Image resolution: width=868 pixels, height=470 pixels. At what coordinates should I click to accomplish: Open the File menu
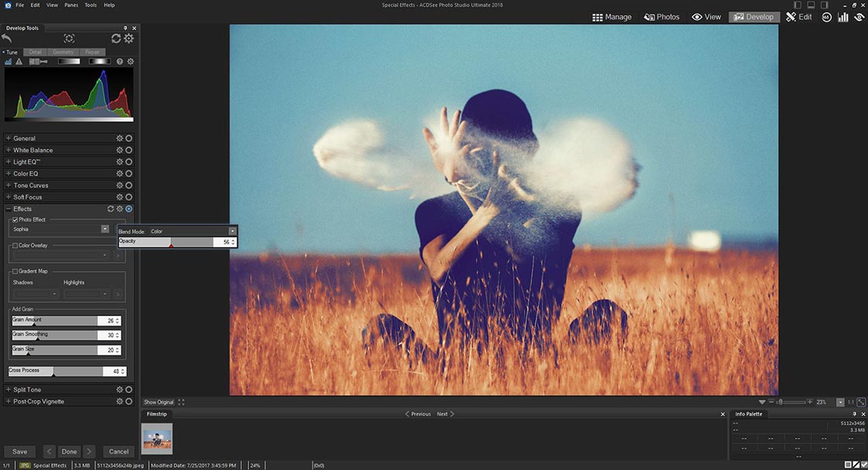pyautogui.click(x=20, y=5)
